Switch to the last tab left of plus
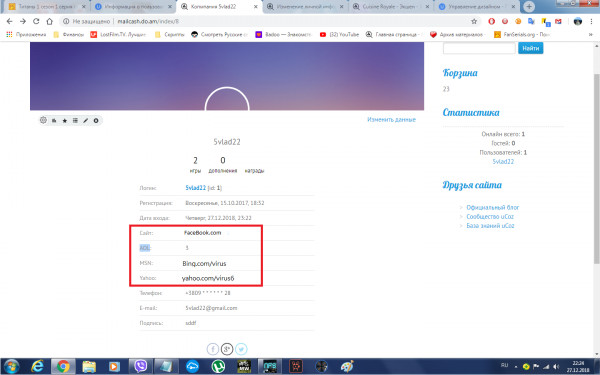The image size is (600, 375). click(x=477, y=7)
